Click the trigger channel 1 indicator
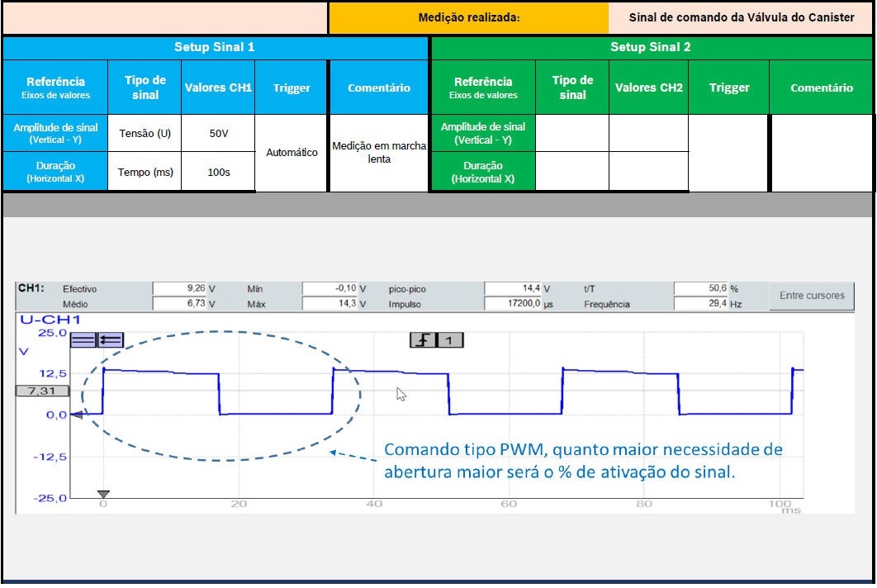Image resolution: width=877 pixels, height=588 pixels. tap(449, 339)
